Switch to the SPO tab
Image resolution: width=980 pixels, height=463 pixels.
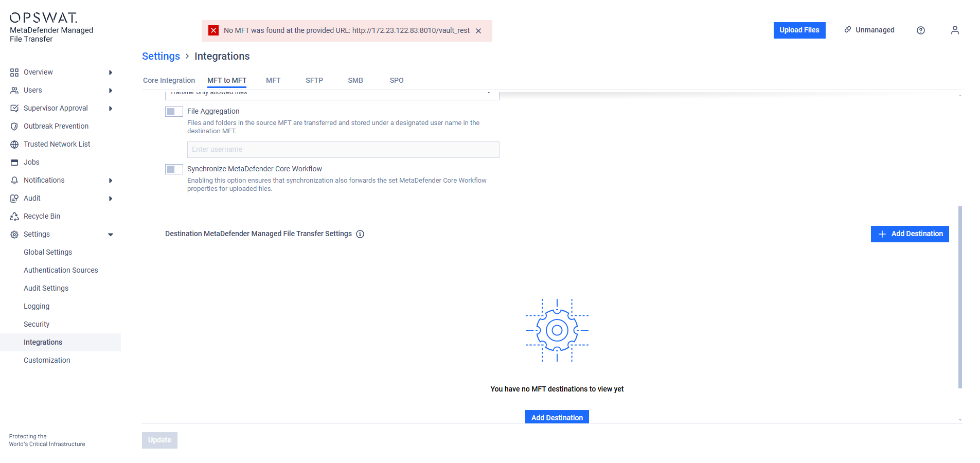point(397,80)
